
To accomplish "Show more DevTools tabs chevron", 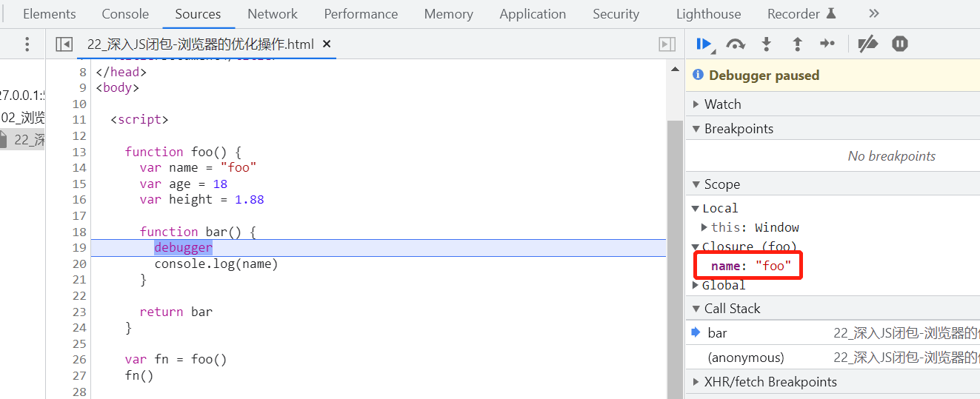I will click(873, 13).
